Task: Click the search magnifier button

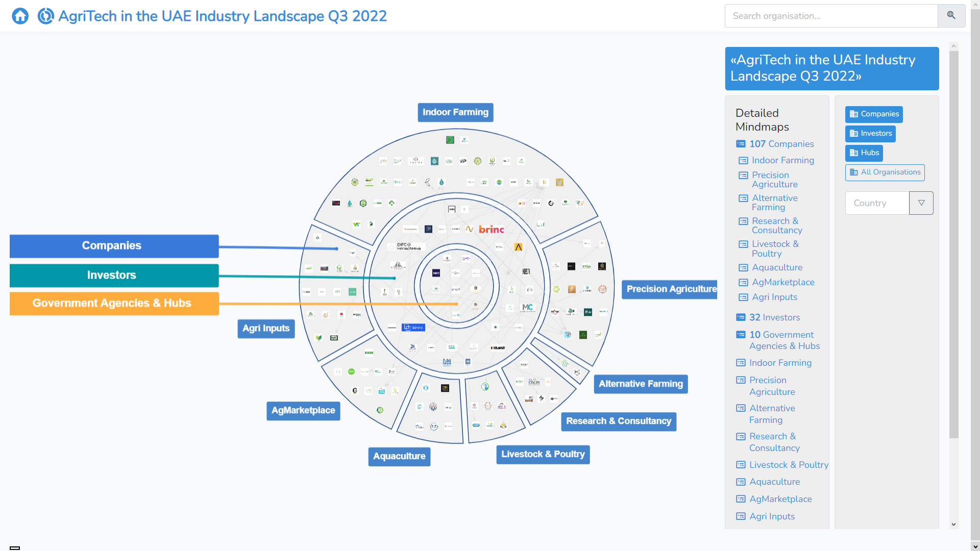Action: point(951,16)
